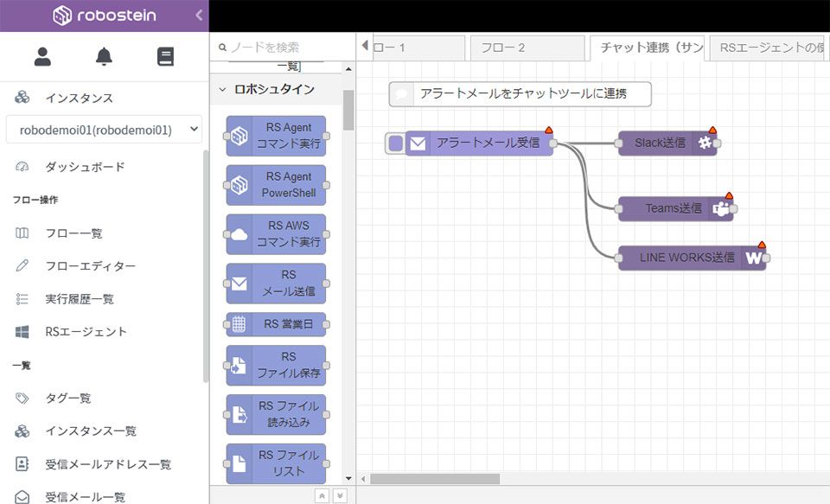Click the tag icon beside タグ一覧
830x504 pixels.
22,399
